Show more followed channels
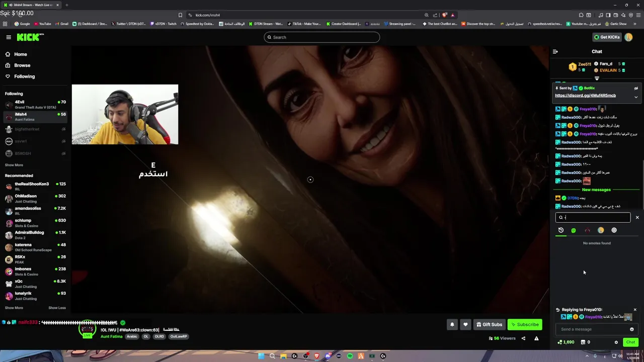 point(14,165)
